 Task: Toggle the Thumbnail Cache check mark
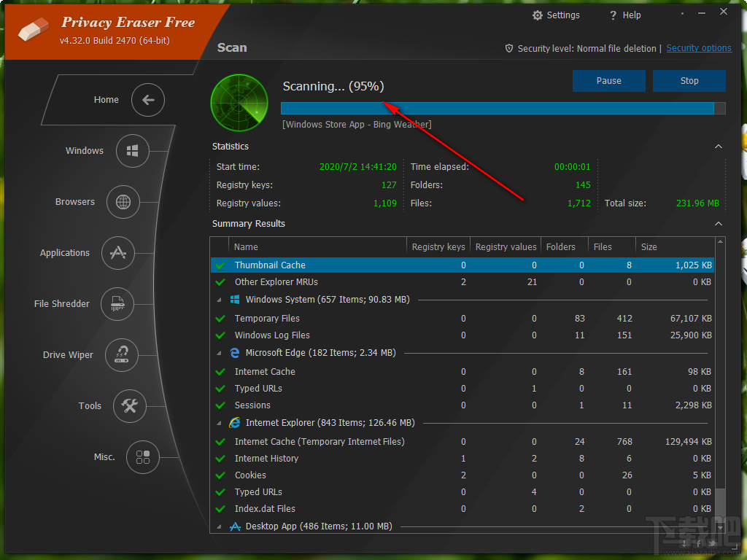pyautogui.click(x=220, y=265)
